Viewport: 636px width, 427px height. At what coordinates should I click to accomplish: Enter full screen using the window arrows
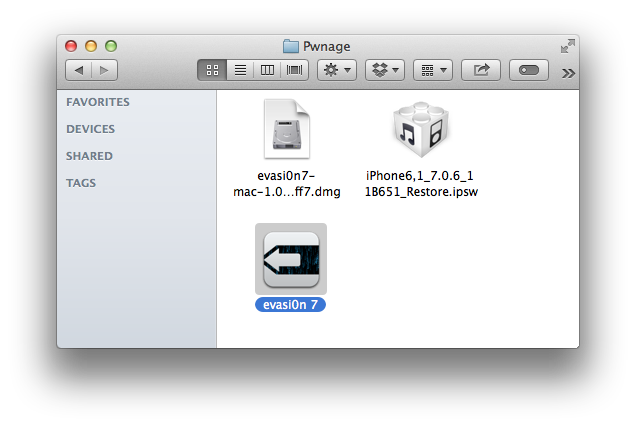click(567, 46)
